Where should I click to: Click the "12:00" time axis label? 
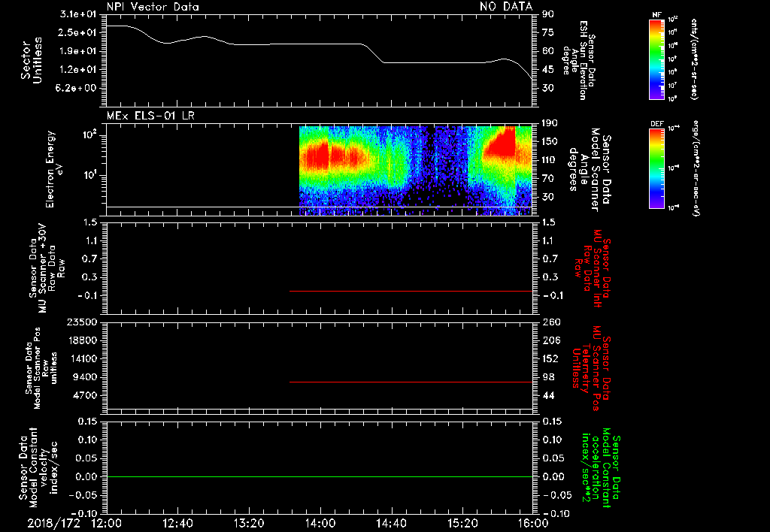tap(107, 523)
